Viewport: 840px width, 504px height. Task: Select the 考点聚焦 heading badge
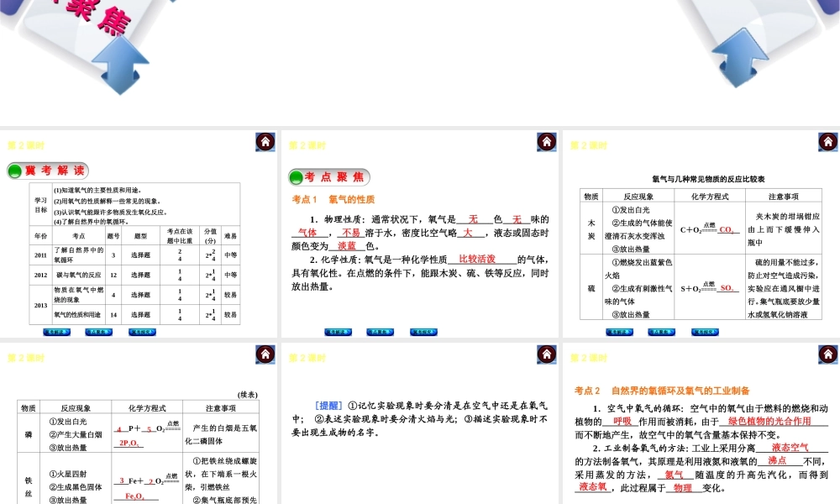tap(329, 177)
